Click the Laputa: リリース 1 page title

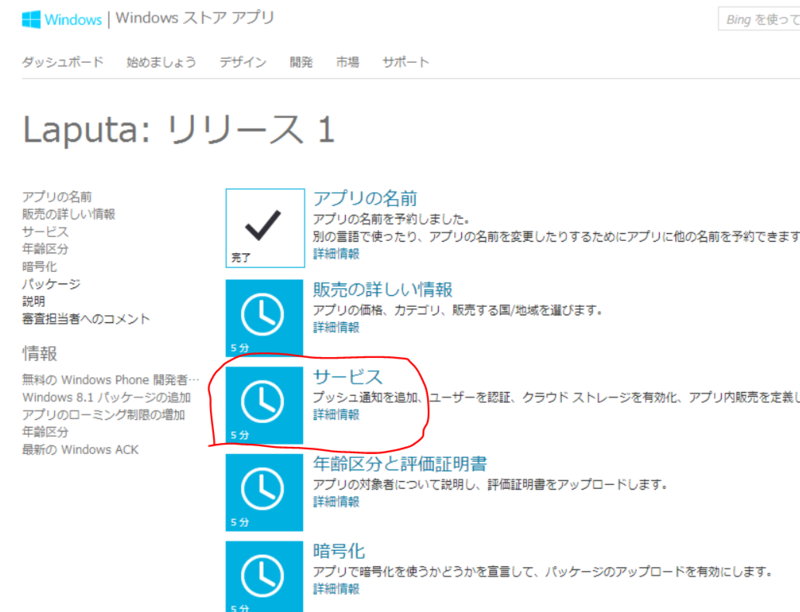179,130
